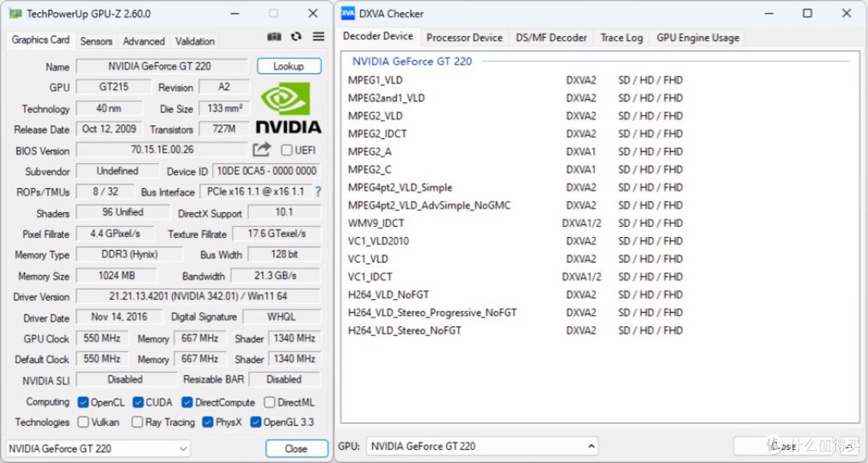Open the Trace Log tab
Screen dimensions: 868x463
621,38
